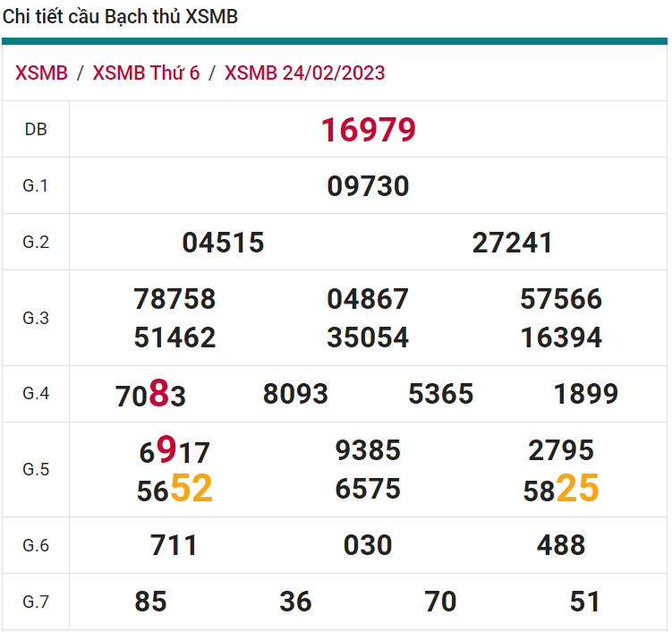Screen dimensions: 672x632
Task: Click the 'Chi tiết cầu Bạch thủ XSMB' heading
Action: [120, 16]
